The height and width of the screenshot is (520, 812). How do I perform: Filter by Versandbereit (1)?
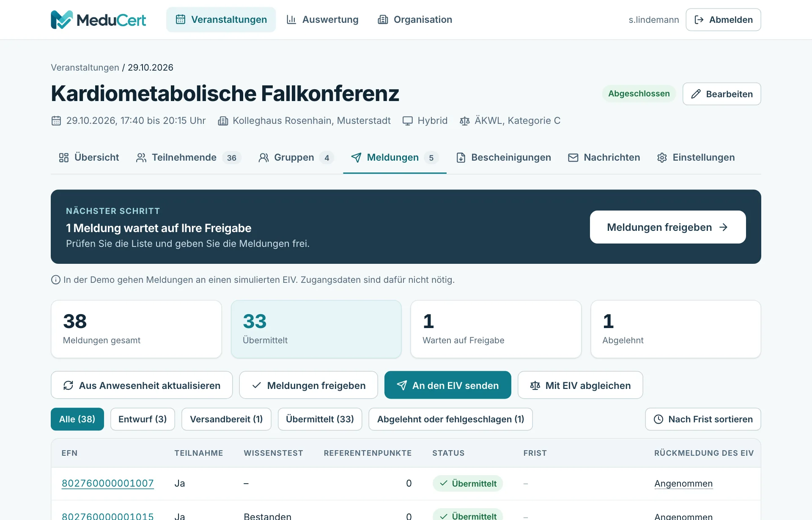point(226,419)
